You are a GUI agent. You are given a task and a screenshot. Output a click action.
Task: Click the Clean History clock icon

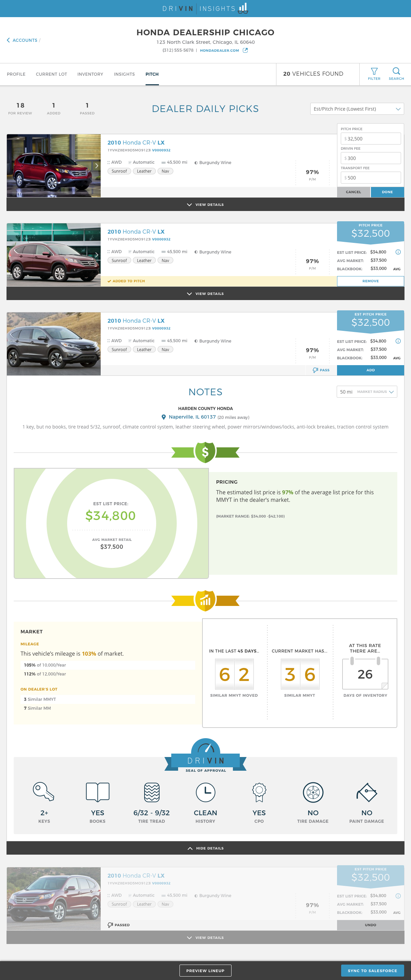tap(206, 792)
